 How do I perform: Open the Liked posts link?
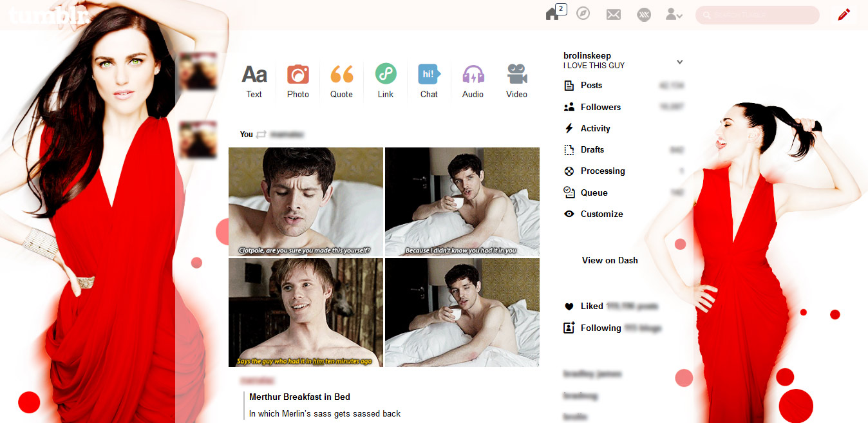[x=610, y=306]
